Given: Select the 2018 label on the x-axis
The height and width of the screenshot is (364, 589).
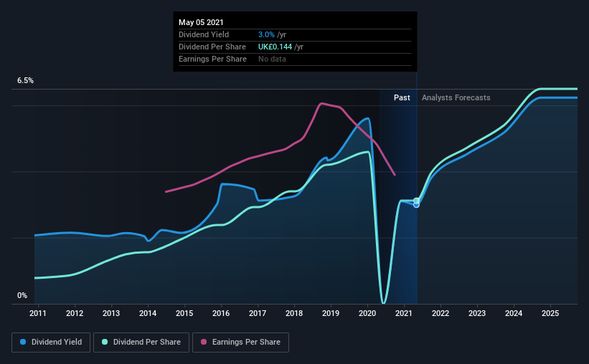Looking at the screenshot, I should click(x=294, y=313).
